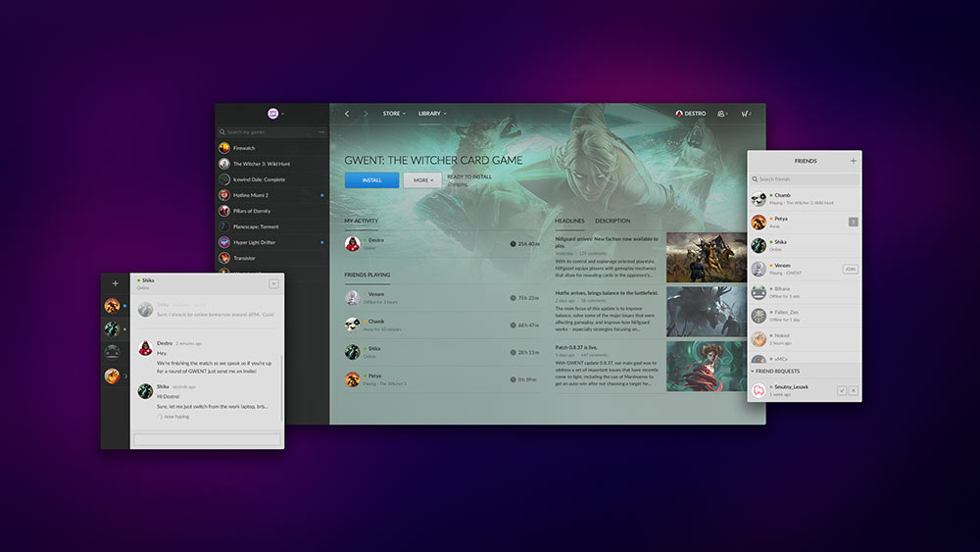The width and height of the screenshot is (980, 552).
Task: Open Nilfgaard news thumbnail with horsemen
Action: coord(707,258)
